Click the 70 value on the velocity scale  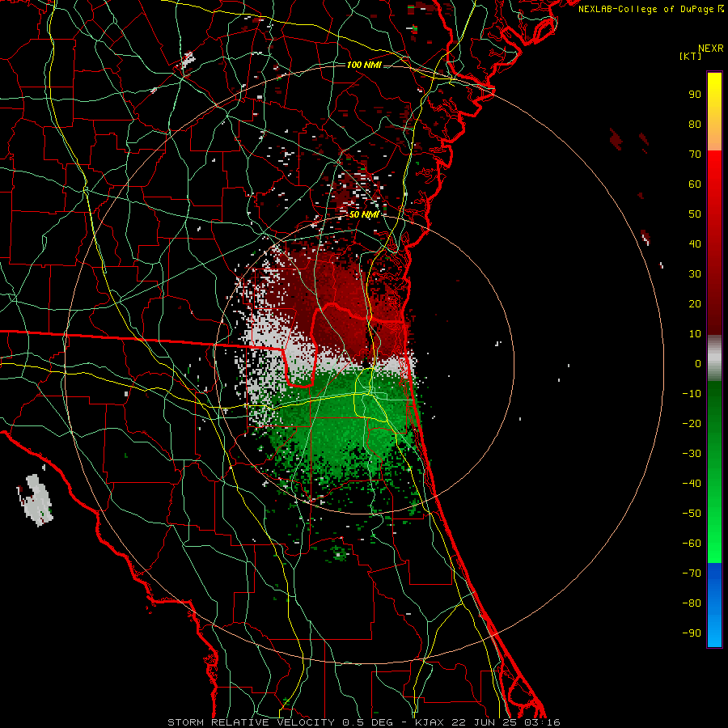point(695,154)
